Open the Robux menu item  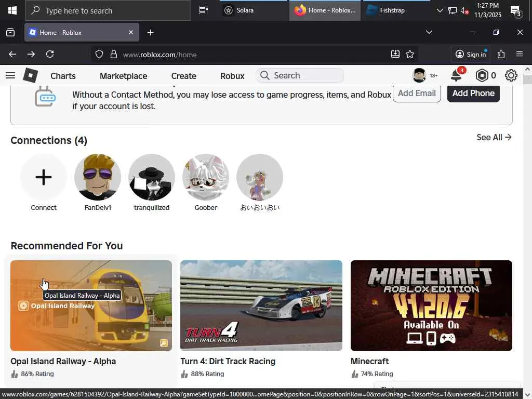[x=232, y=76]
